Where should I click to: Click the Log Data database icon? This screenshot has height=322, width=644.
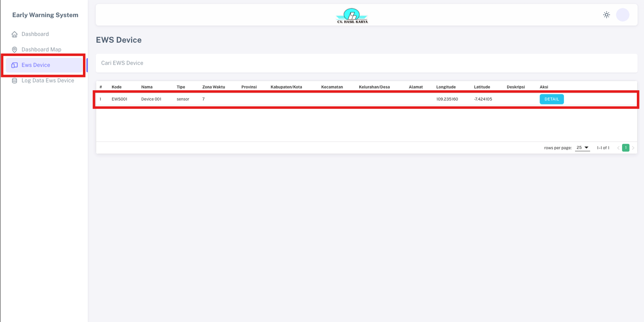[15, 81]
